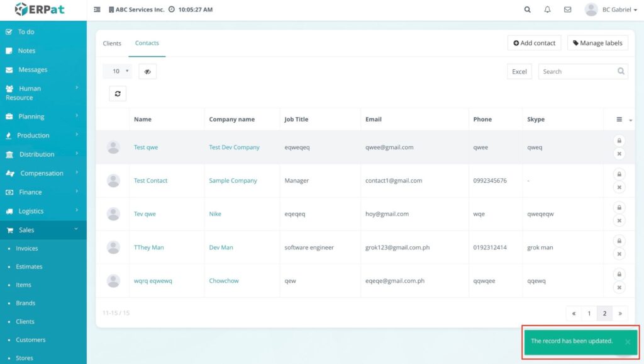
Task: Open the notifications bell icon
Action: [x=547, y=10]
